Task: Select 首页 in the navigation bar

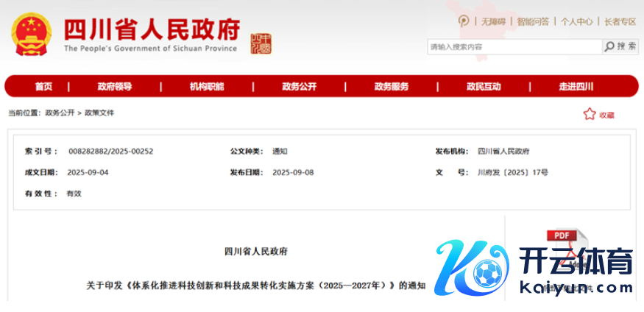Action: (43, 86)
